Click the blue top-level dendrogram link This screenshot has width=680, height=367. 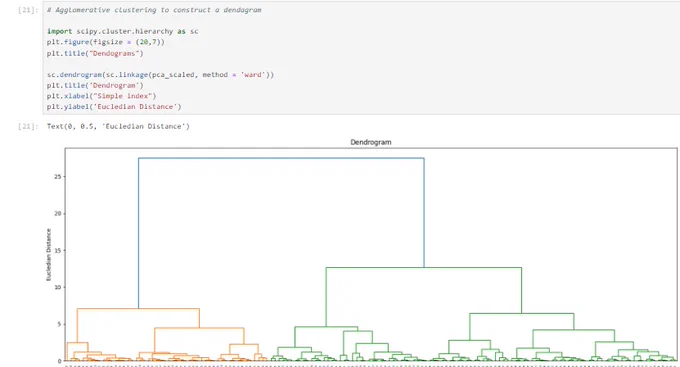pyautogui.click(x=281, y=158)
